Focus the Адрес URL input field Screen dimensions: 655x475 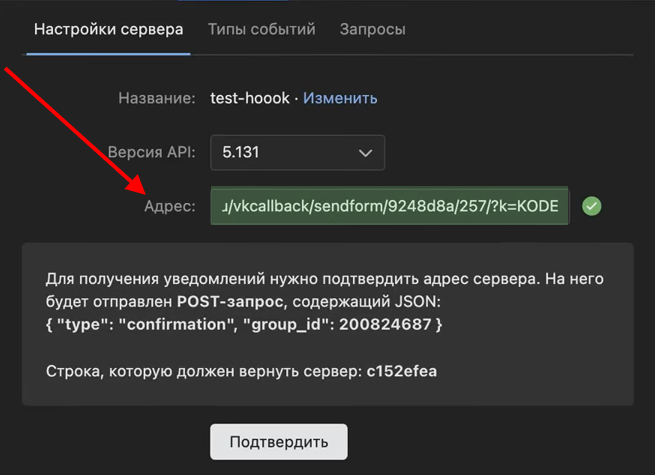pyautogui.click(x=389, y=206)
